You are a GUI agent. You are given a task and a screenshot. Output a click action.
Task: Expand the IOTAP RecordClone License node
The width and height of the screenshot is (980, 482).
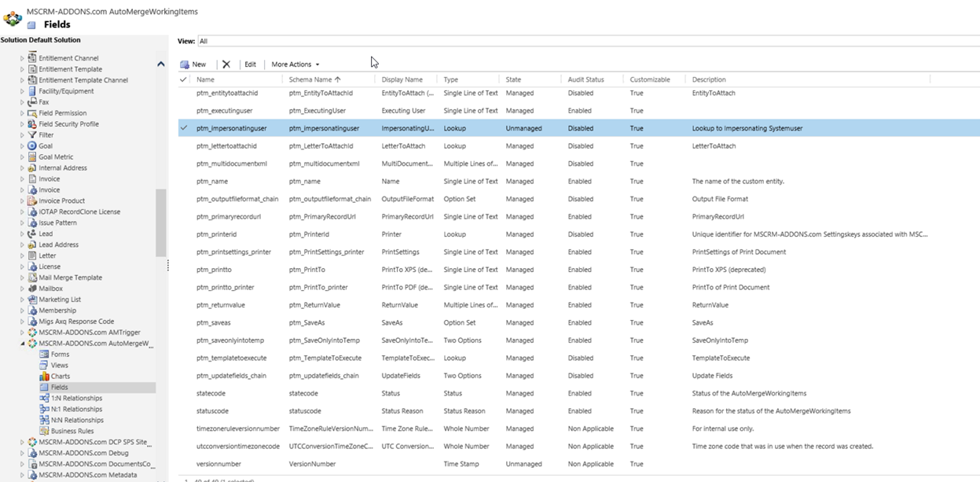point(22,212)
